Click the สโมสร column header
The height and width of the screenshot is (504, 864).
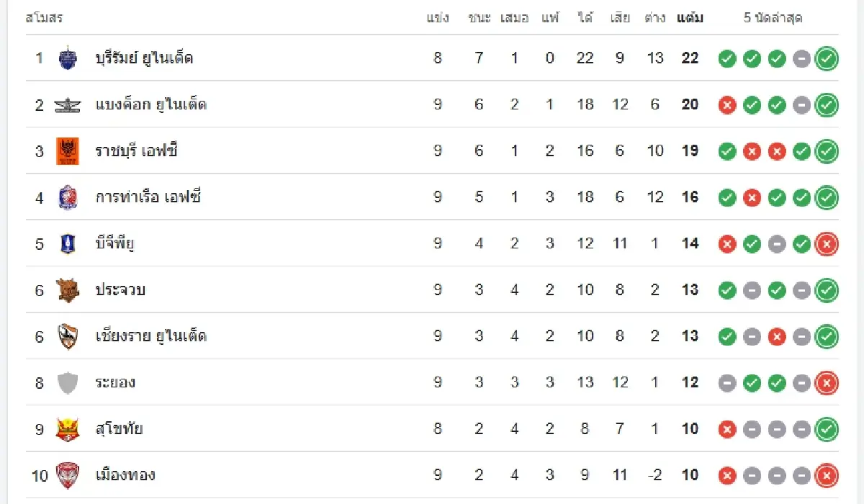click(x=44, y=18)
